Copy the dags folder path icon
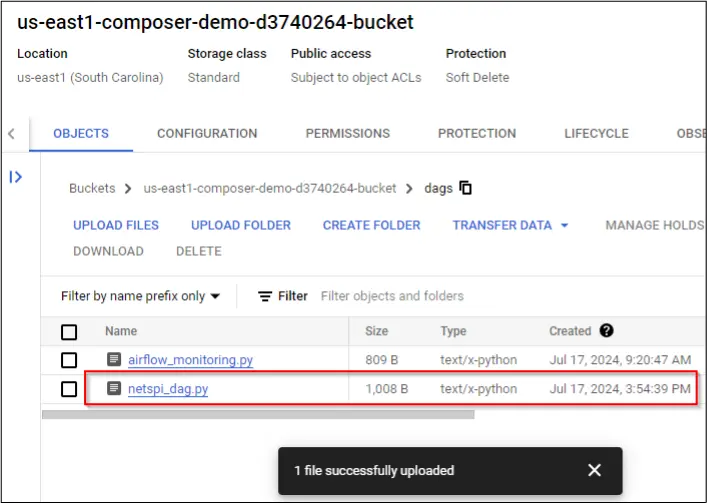The image size is (708, 504). pos(466,187)
